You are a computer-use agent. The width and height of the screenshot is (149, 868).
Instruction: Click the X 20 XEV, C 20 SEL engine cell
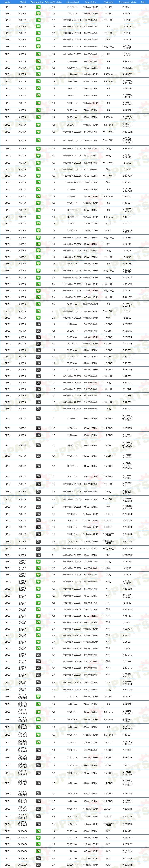[127, 271]
